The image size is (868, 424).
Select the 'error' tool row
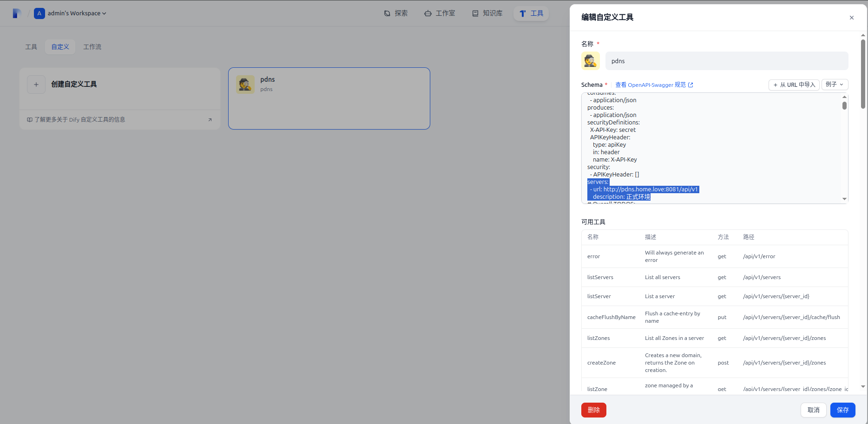pyautogui.click(x=715, y=256)
